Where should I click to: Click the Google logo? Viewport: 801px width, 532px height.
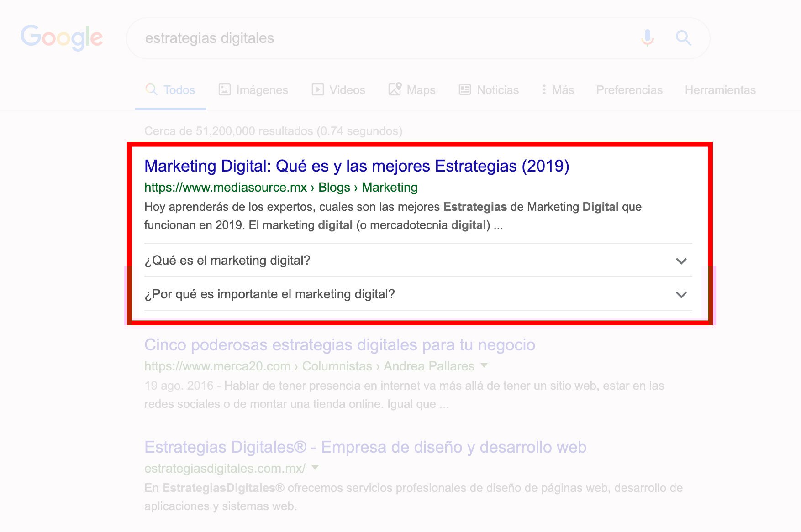point(62,37)
